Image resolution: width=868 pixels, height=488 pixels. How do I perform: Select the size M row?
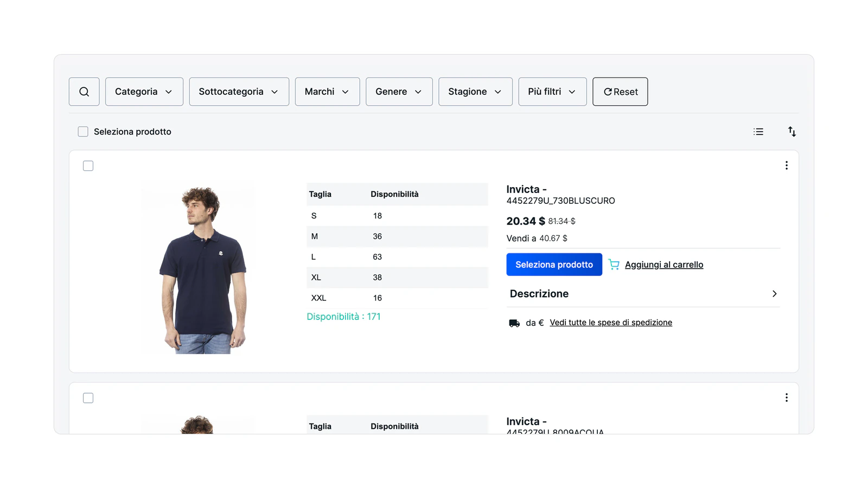click(398, 236)
